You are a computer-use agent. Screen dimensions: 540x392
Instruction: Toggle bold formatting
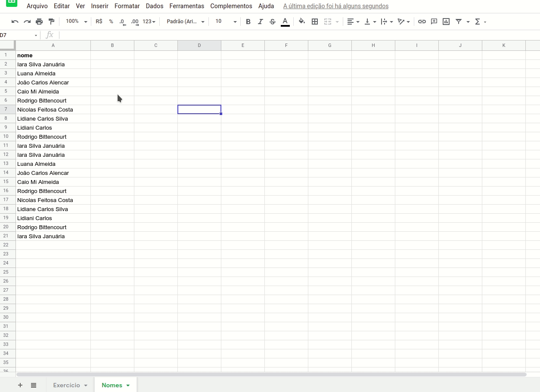tap(248, 22)
